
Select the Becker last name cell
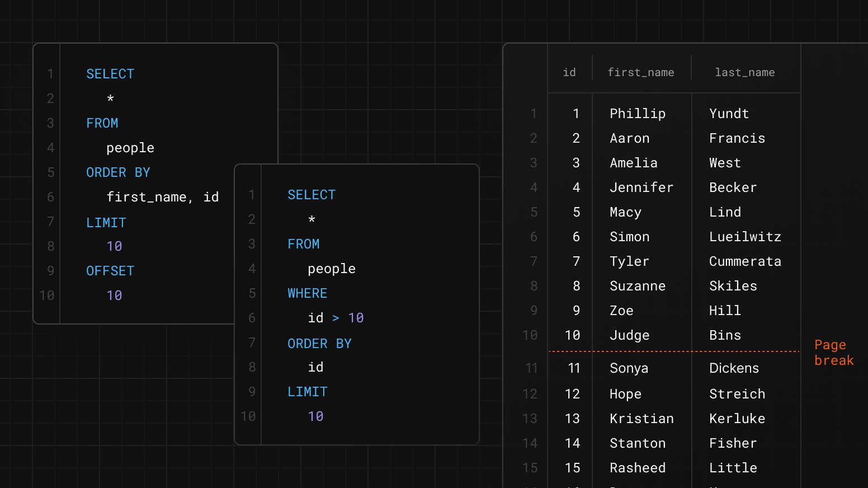[x=733, y=187]
